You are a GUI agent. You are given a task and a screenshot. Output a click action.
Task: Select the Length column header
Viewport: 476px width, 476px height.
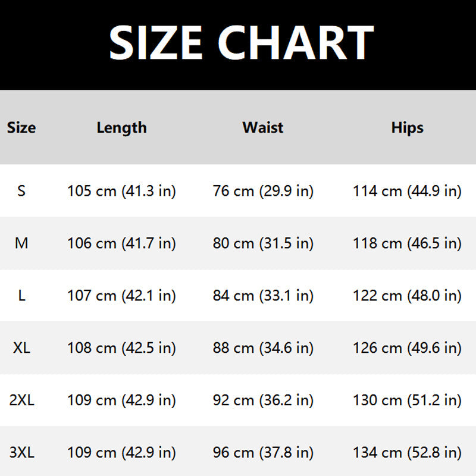[121, 127]
